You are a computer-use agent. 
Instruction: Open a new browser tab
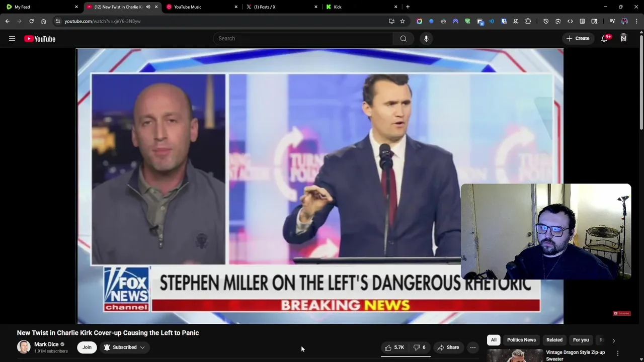pos(408,7)
